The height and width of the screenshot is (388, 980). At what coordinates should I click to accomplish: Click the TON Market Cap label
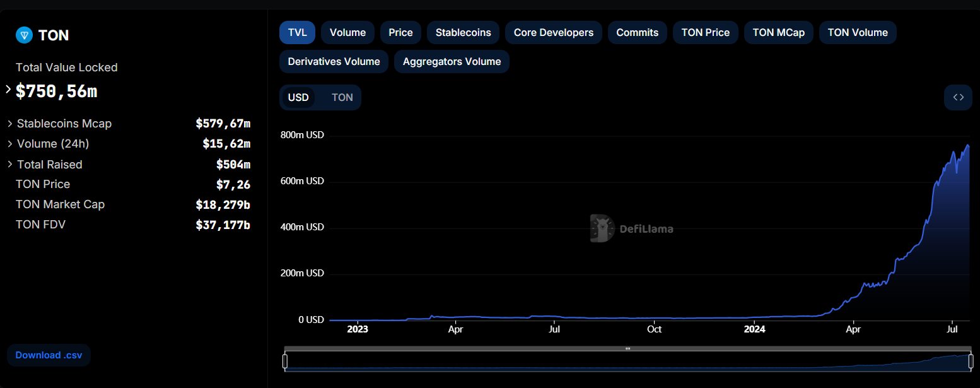point(60,204)
